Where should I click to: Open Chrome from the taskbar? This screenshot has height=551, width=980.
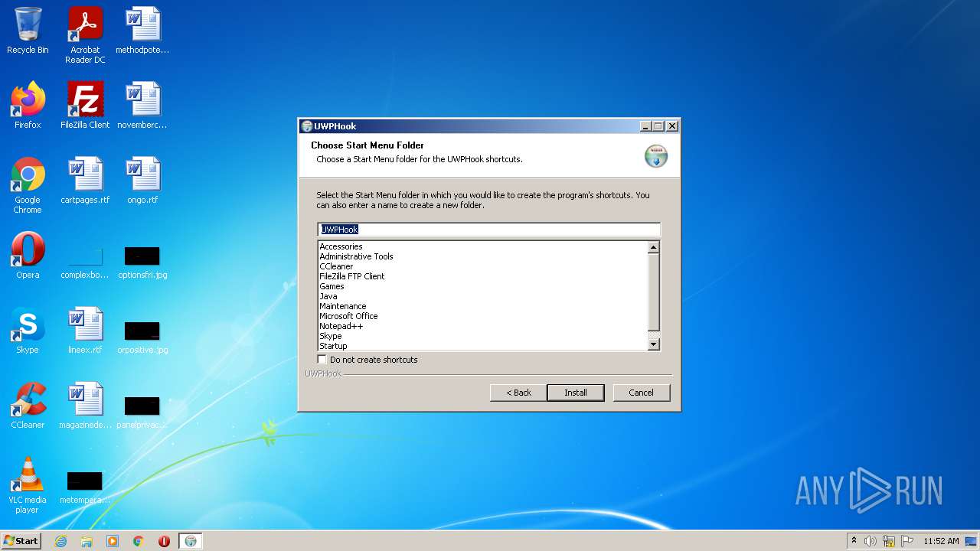click(x=139, y=541)
